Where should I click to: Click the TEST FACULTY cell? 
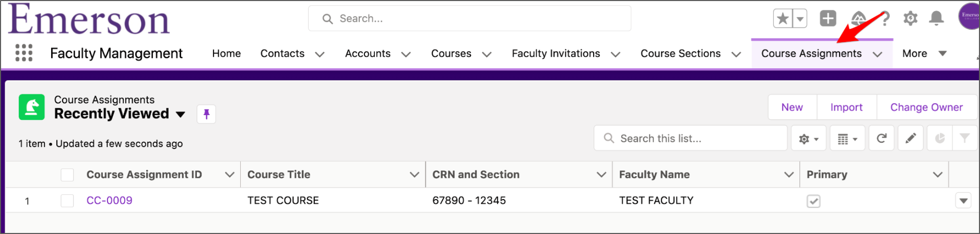(656, 200)
